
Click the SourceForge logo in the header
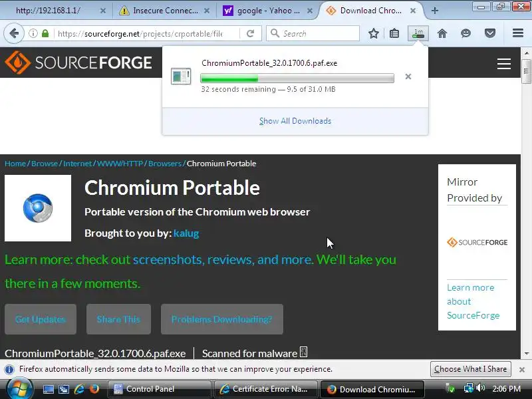[78, 63]
